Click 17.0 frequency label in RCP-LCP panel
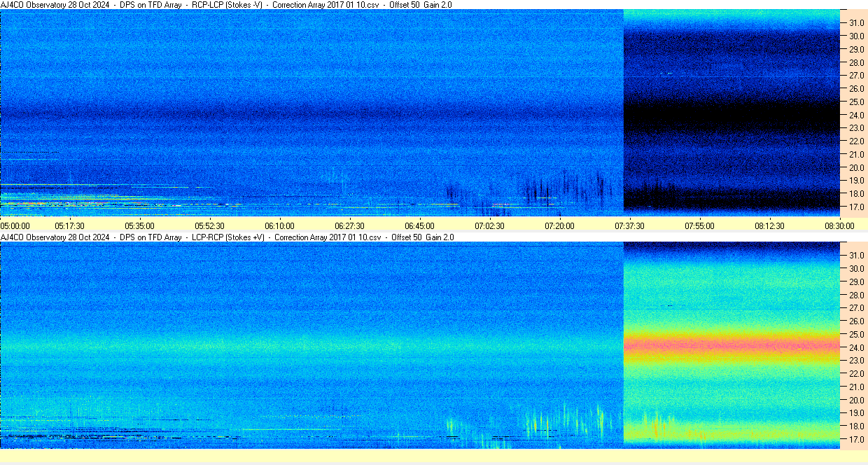Viewport: 868px width, 465px height. point(857,207)
